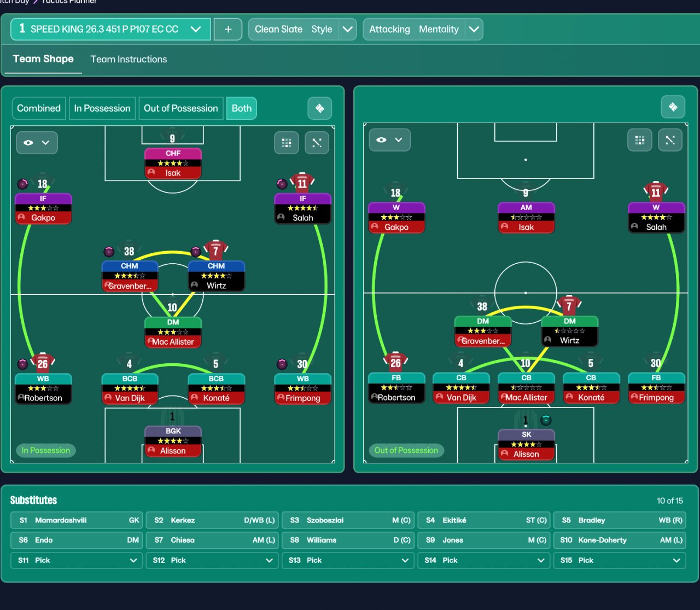700x610 pixels.
Task: Click Van Dijk's number 4 shirt on In Possession pitch
Action: point(129,363)
